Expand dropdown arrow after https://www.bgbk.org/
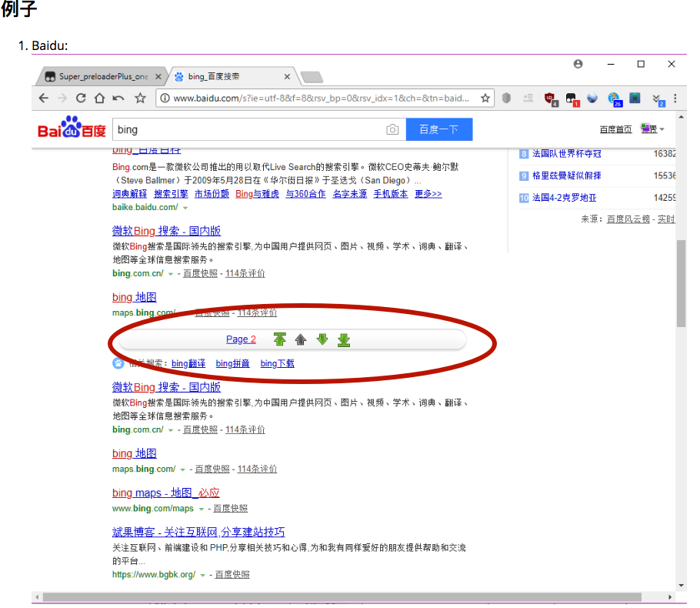This screenshot has height=608, width=700. coord(202,575)
